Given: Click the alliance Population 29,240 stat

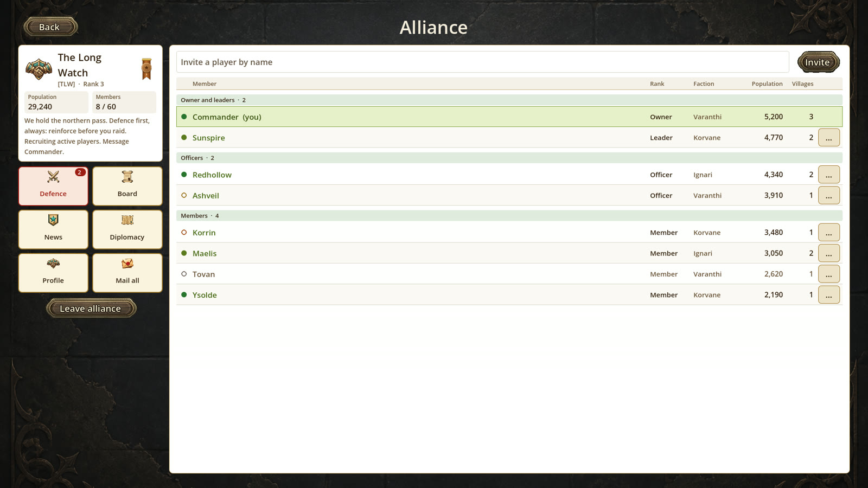Looking at the screenshot, I should [56, 102].
